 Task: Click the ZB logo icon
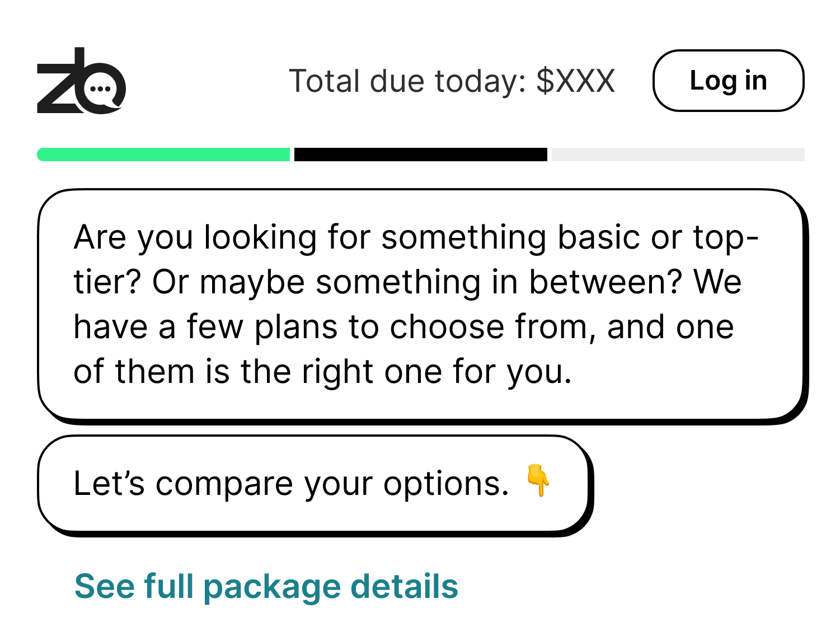coord(81,81)
